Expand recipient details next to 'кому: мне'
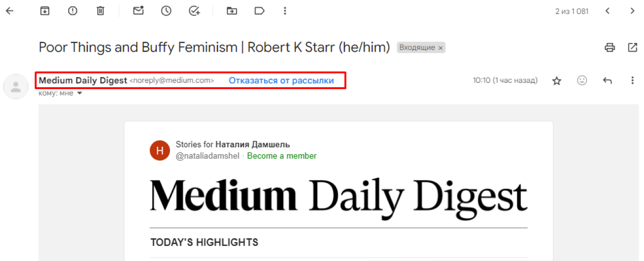The height and width of the screenshot is (261, 644). pyautogui.click(x=80, y=93)
